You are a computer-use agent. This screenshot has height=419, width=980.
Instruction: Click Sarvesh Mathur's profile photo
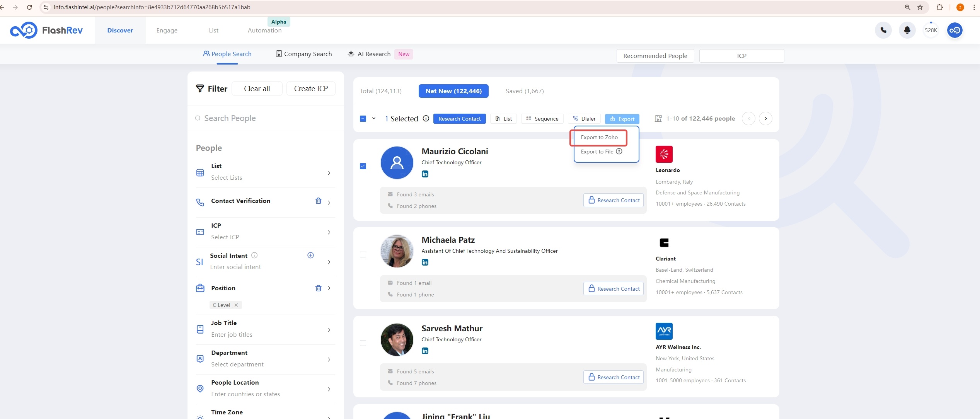397,340
